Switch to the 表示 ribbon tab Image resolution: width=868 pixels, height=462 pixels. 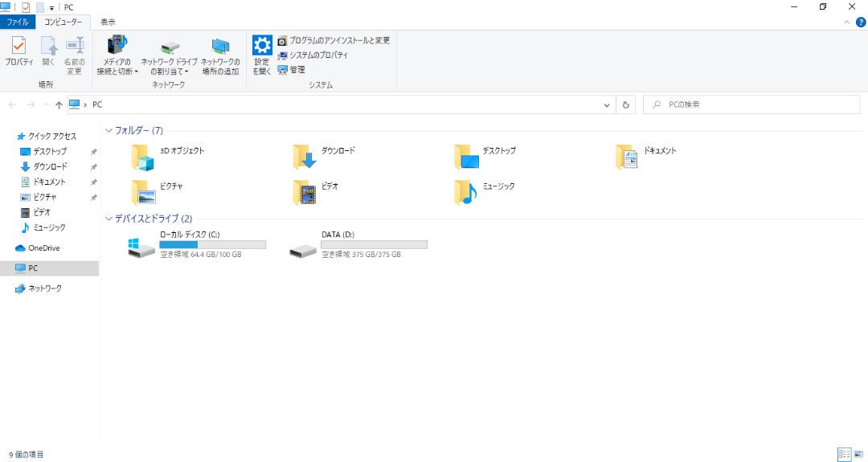[x=108, y=22]
